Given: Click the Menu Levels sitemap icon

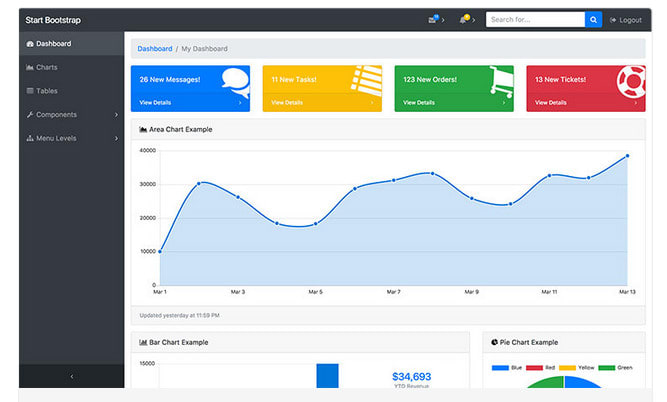Looking at the screenshot, I should tap(30, 138).
